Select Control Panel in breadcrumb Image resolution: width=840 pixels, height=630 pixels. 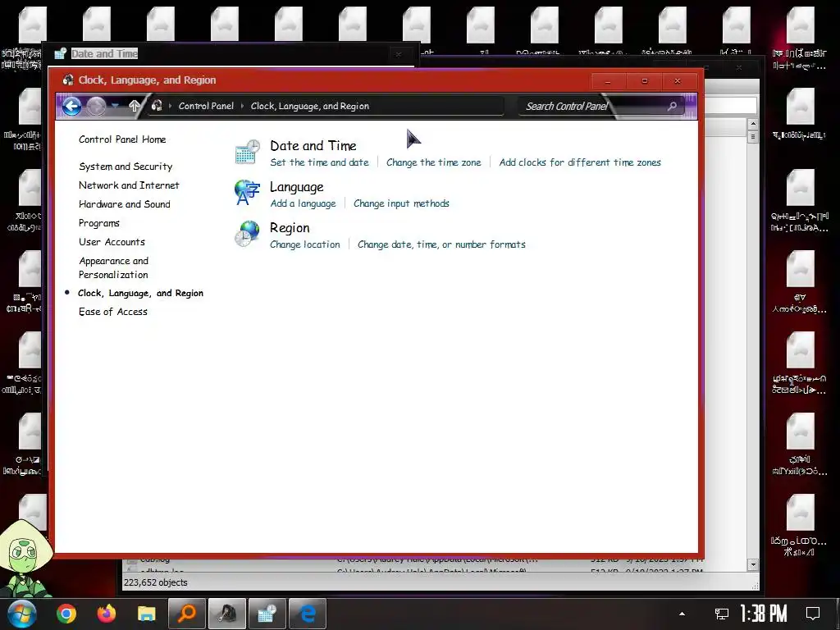[x=206, y=106]
